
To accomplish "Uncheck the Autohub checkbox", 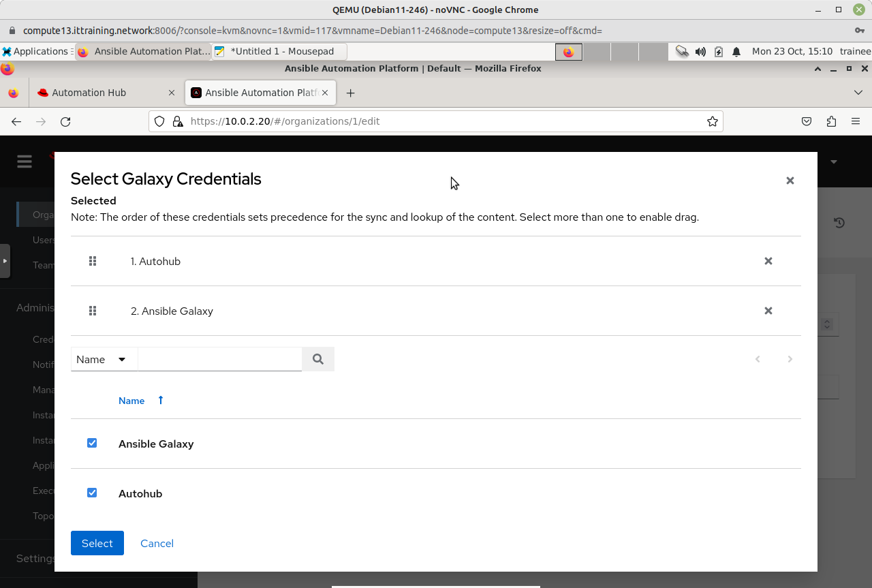I will tap(92, 493).
